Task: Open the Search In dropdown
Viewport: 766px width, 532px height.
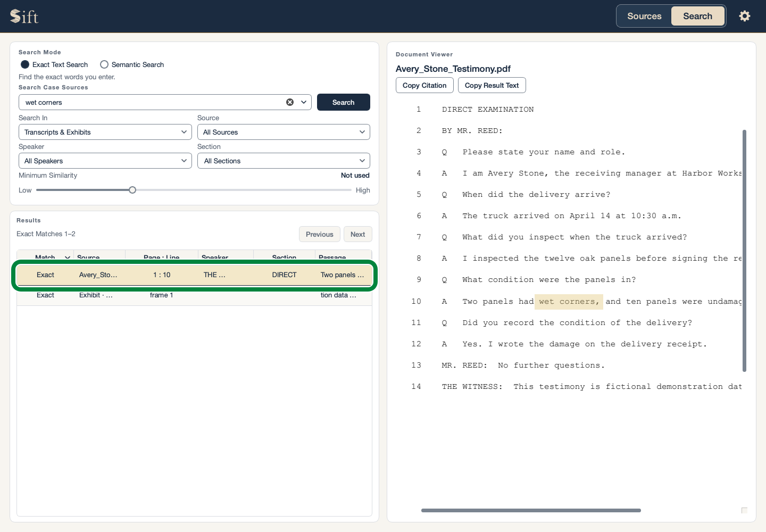Action: click(x=105, y=132)
